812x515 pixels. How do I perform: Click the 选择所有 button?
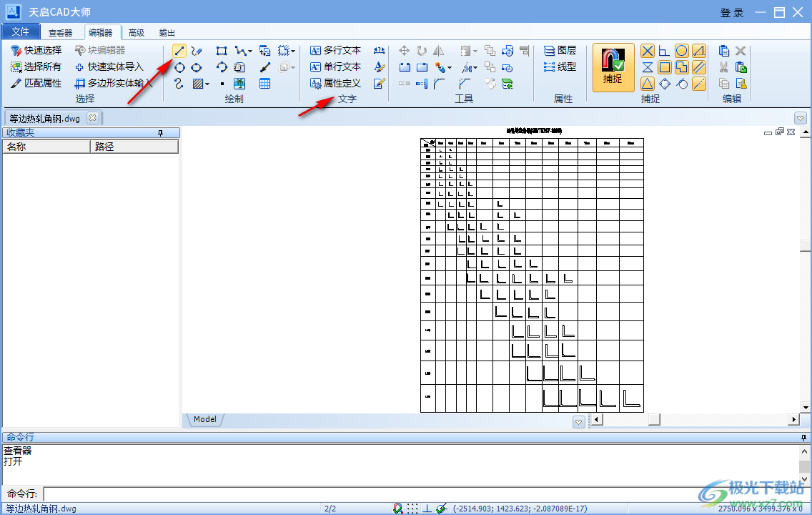click(x=36, y=67)
